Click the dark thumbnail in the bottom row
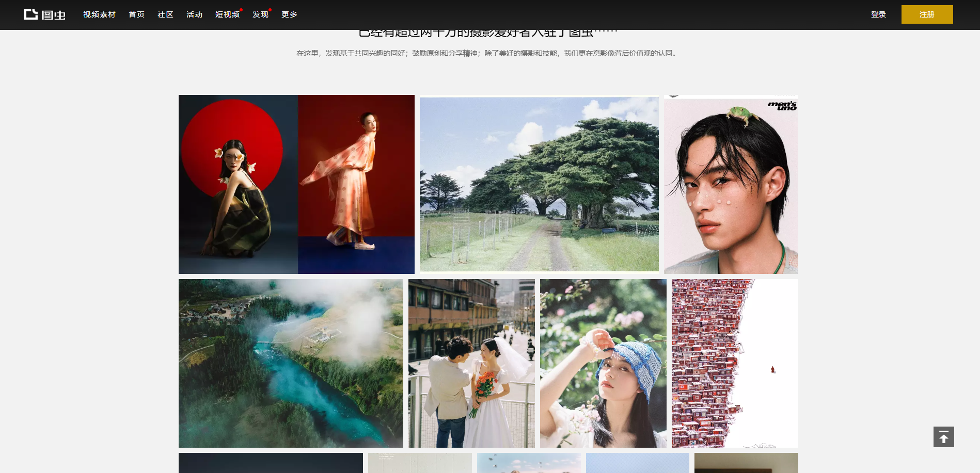The image size is (980, 473). pos(271,463)
